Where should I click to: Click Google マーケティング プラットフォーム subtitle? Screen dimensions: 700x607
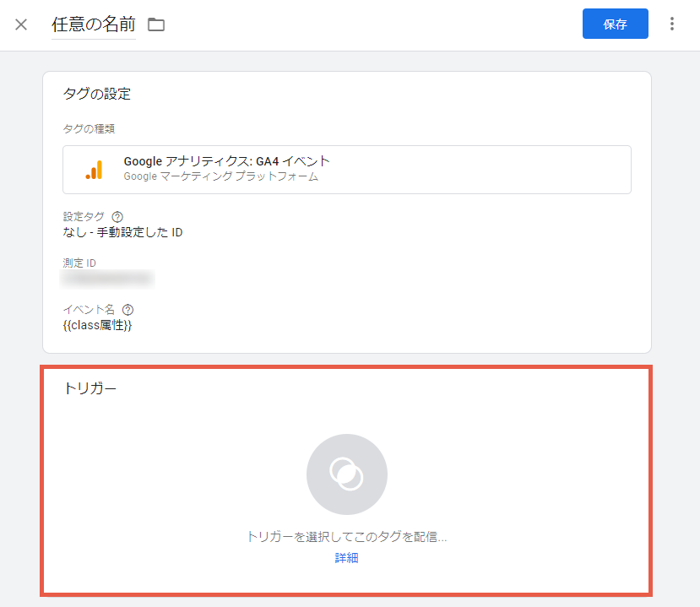pos(221,176)
